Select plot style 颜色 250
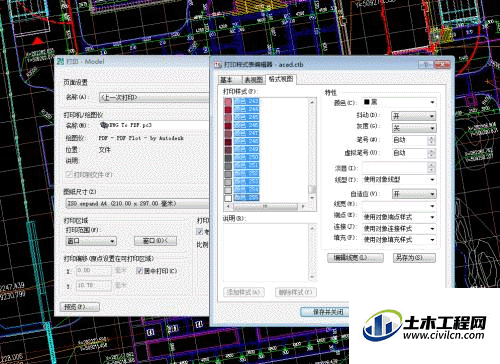The width and height of the screenshot is (500, 364). click(246, 157)
